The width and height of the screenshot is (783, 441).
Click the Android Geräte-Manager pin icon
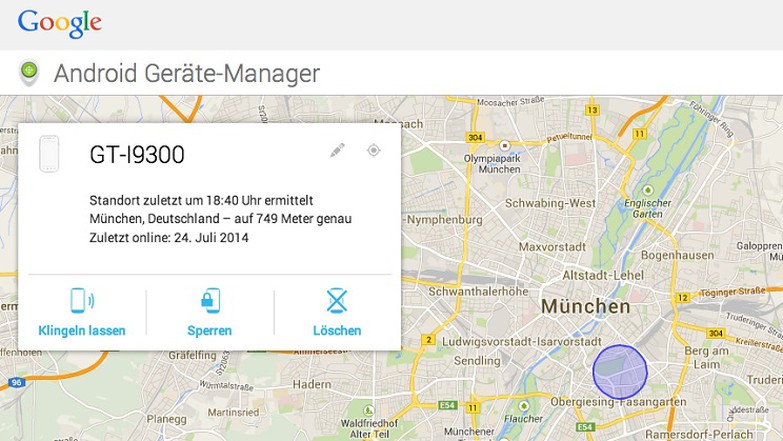[x=29, y=73]
